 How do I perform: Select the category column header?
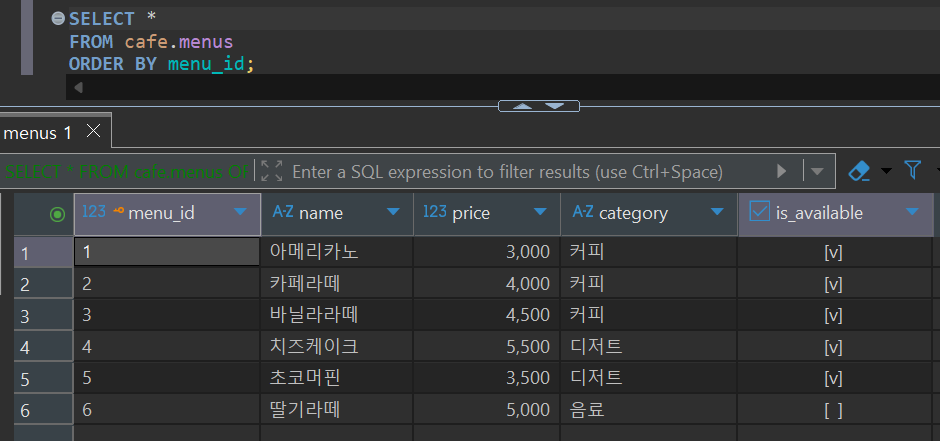coord(649,214)
